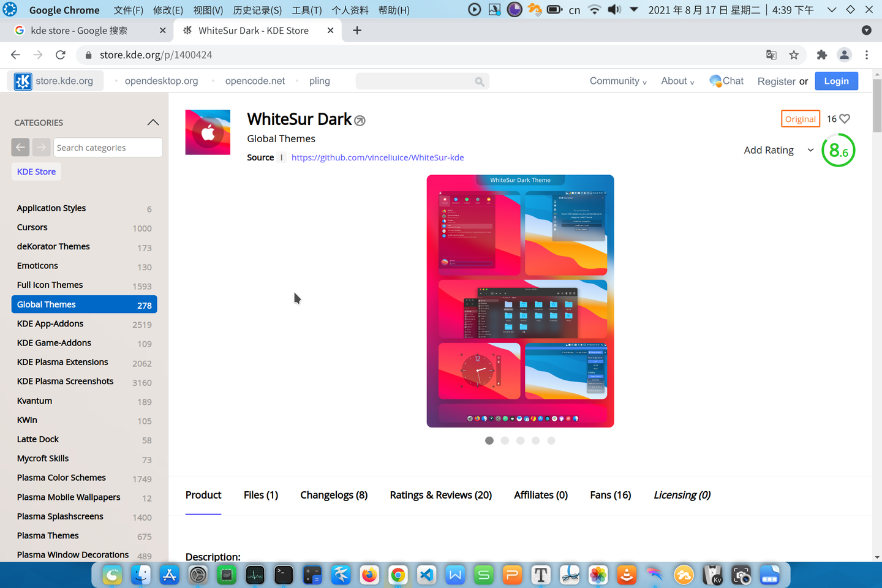Open the Chrome extensions puzzle icon
882x588 pixels.
tap(822, 55)
